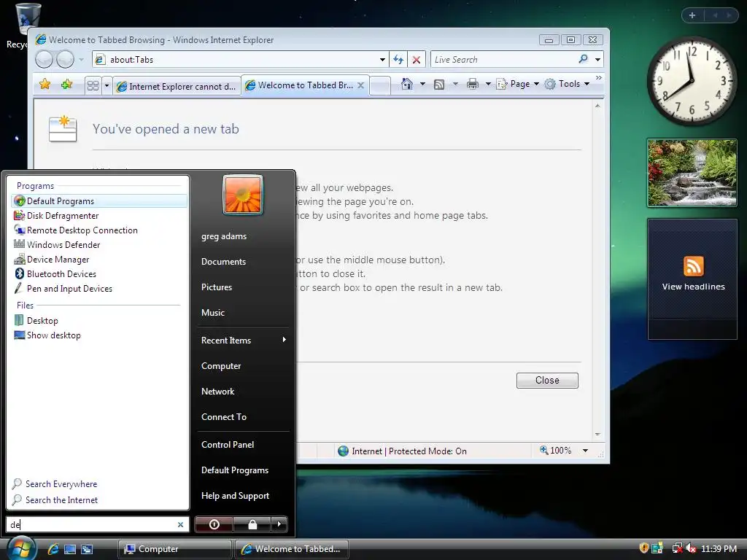Click the Live Search magnifier icon
This screenshot has width=747, height=560.
point(583,59)
